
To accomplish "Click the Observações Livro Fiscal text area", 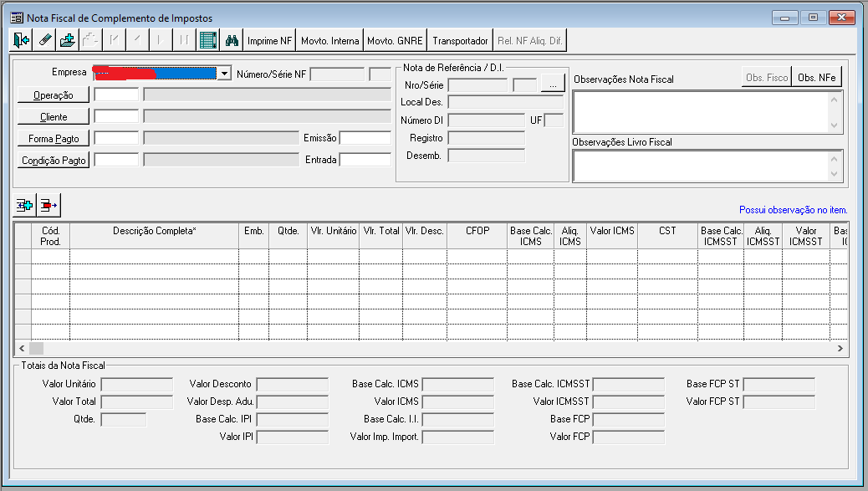I will [702, 166].
